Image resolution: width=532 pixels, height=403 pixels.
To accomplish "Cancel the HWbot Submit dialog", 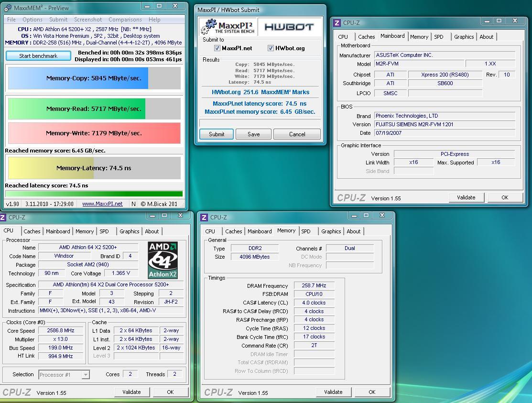I will (297, 134).
